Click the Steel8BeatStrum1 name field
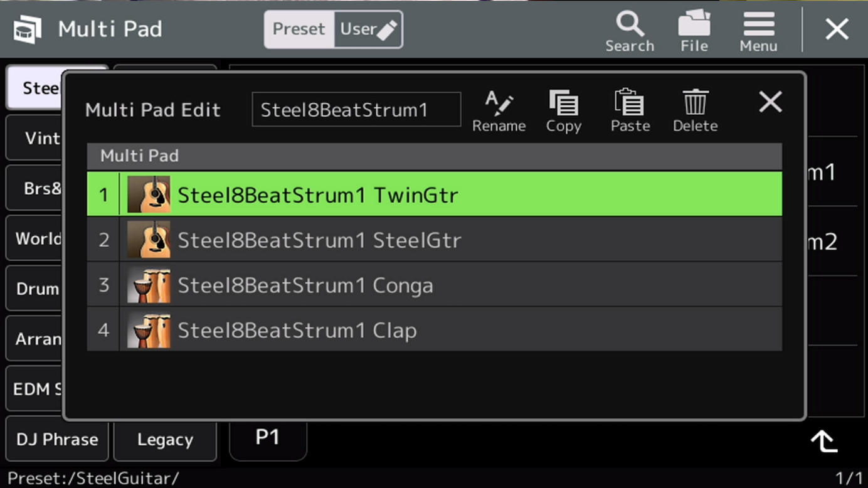 356,110
